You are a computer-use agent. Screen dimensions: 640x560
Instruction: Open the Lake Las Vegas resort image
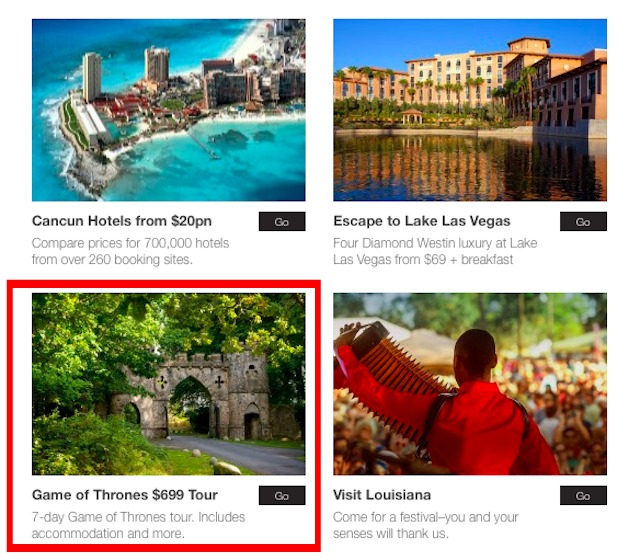[x=470, y=110]
